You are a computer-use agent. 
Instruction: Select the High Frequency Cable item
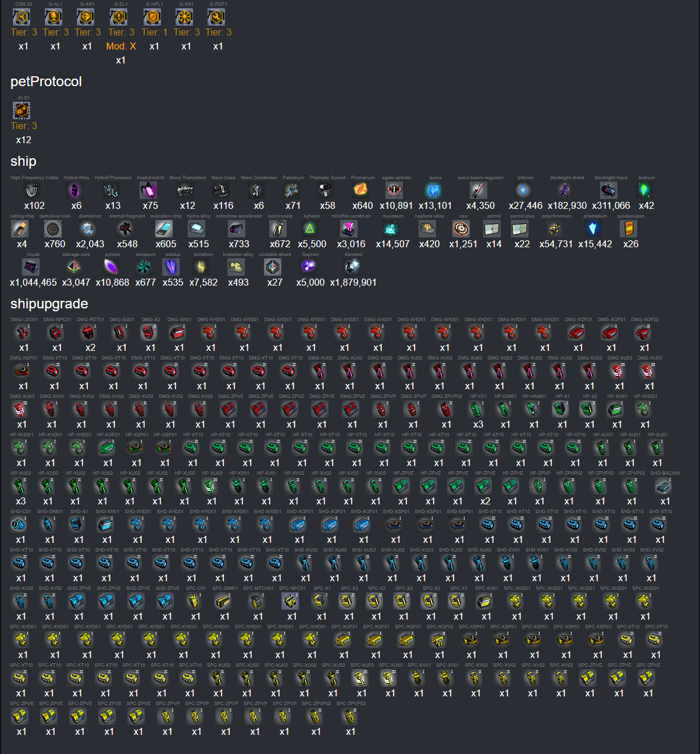click(33, 190)
